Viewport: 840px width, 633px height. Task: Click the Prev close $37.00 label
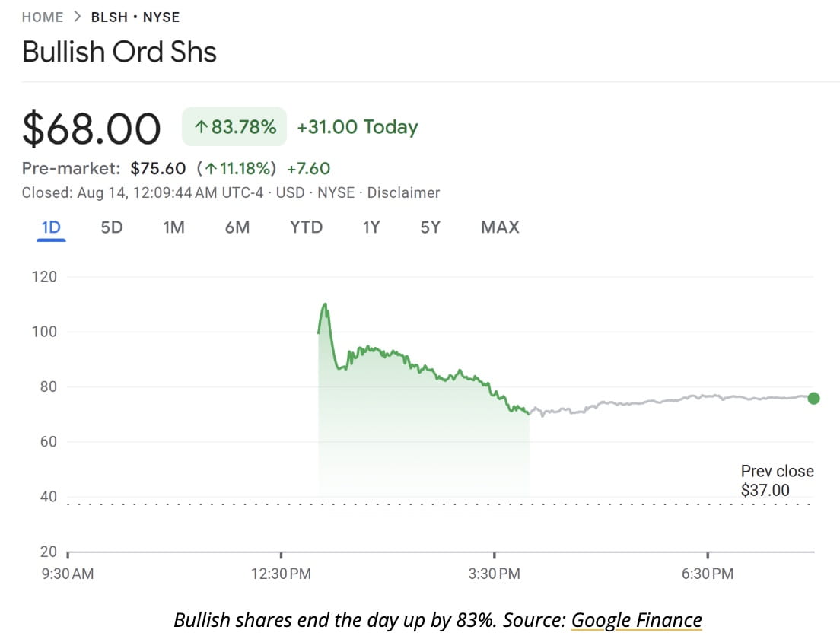(778, 480)
